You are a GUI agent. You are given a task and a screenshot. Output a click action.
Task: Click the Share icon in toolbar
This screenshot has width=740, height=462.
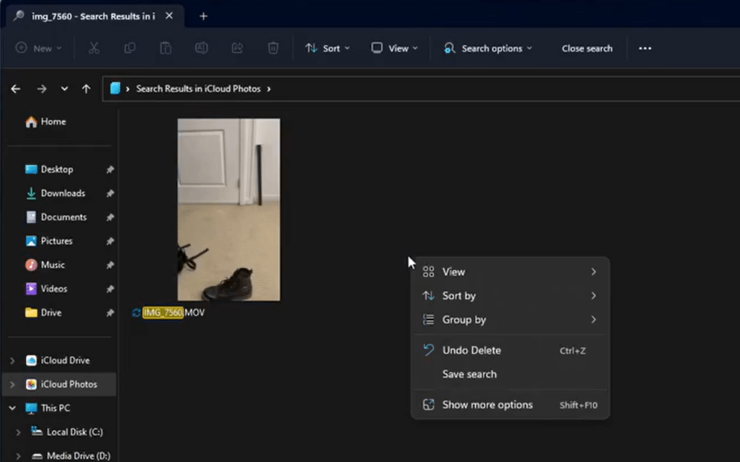pyautogui.click(x=237, y=48)
